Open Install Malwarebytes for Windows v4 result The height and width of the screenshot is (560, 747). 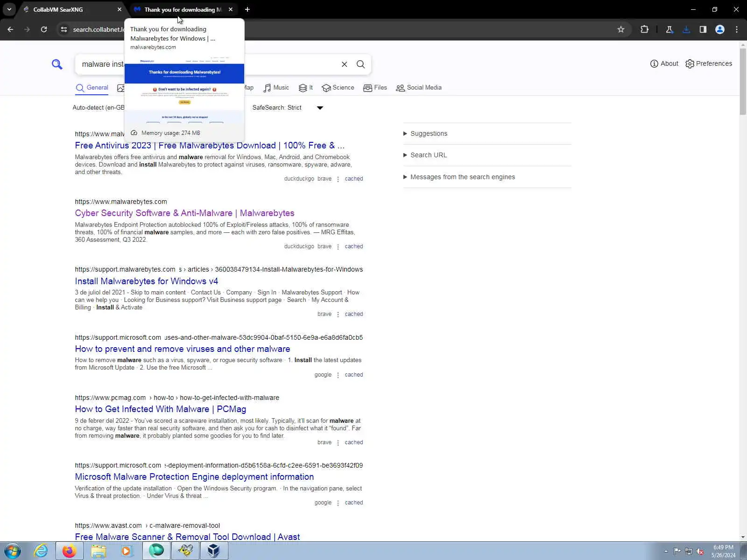(147, 281)
